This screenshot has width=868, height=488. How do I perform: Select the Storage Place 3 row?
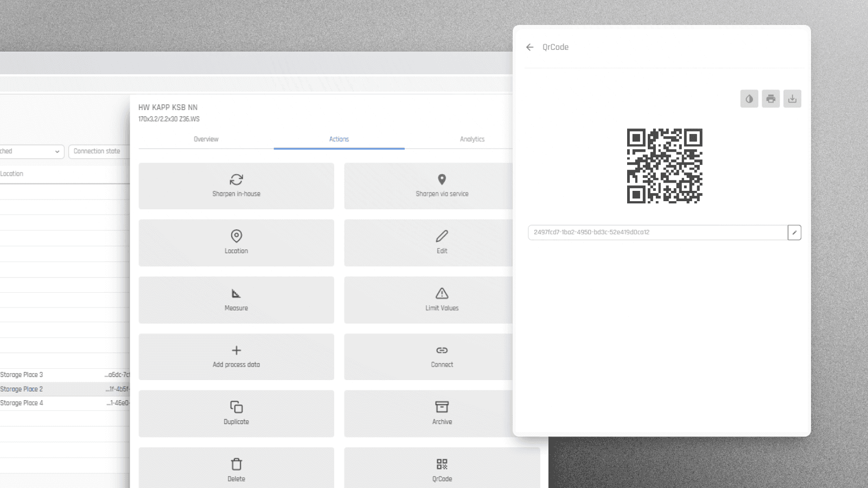pos(65,375)
